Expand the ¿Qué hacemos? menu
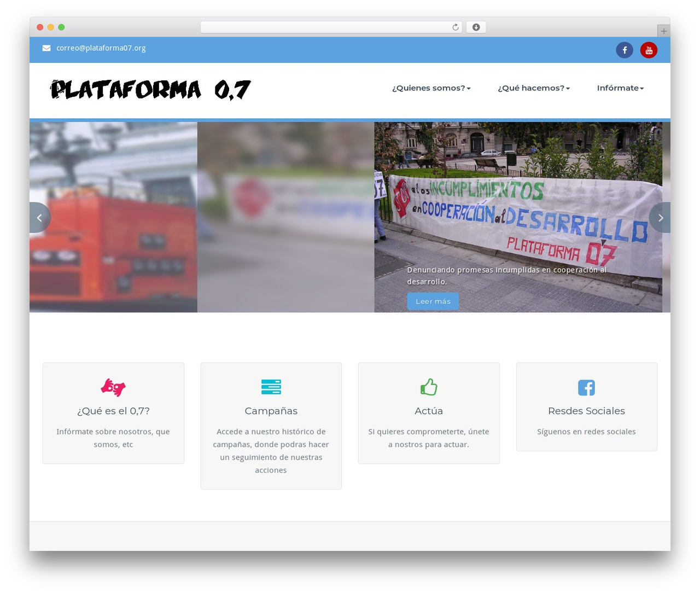Screen dimensions: 700x593 point(533,88)
